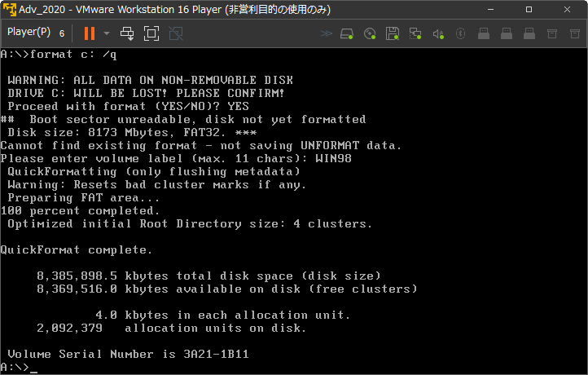Click the third USB device icon
The width and height of the screenshot is (588, 375).
(529, 33)
